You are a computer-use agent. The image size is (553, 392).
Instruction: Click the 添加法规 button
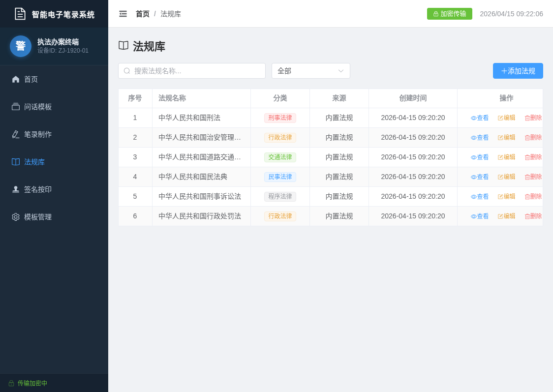518,71
